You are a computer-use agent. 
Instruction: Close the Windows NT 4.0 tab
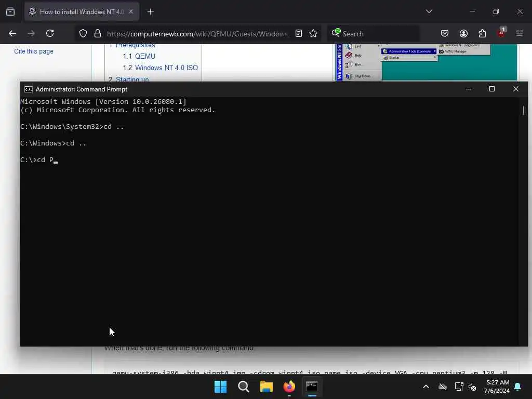coord(131,12)
